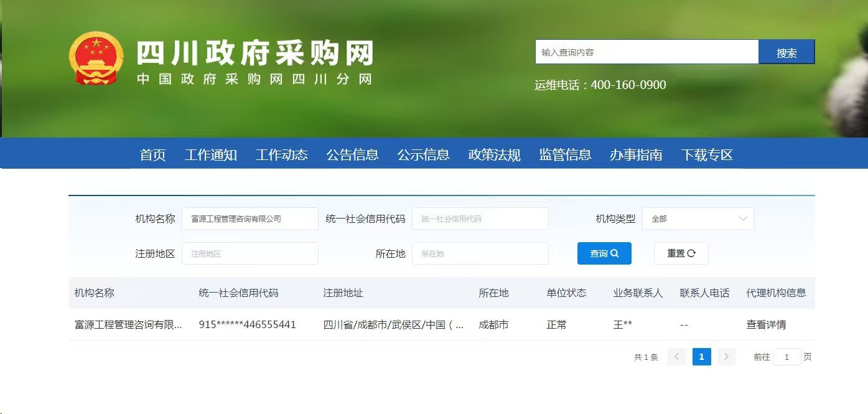Screen dimensions: 868x414
Task: Click the 注册地区 input field
Action: (250, 253)
